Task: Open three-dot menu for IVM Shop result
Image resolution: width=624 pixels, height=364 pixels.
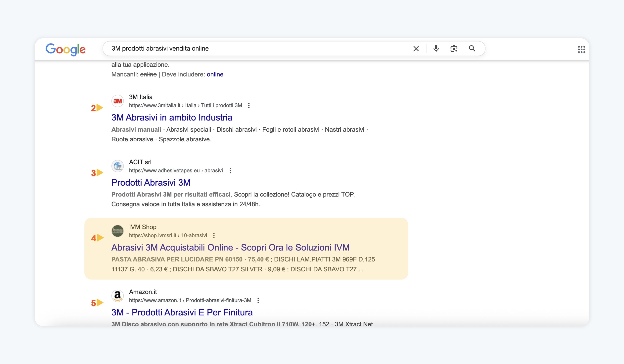Action: coord(214,236)
